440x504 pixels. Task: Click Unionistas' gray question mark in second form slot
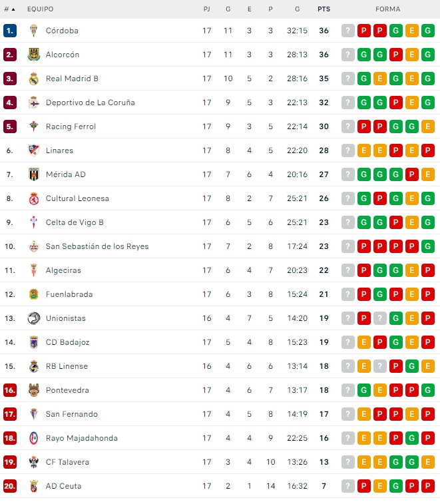[x=380, y=318]
